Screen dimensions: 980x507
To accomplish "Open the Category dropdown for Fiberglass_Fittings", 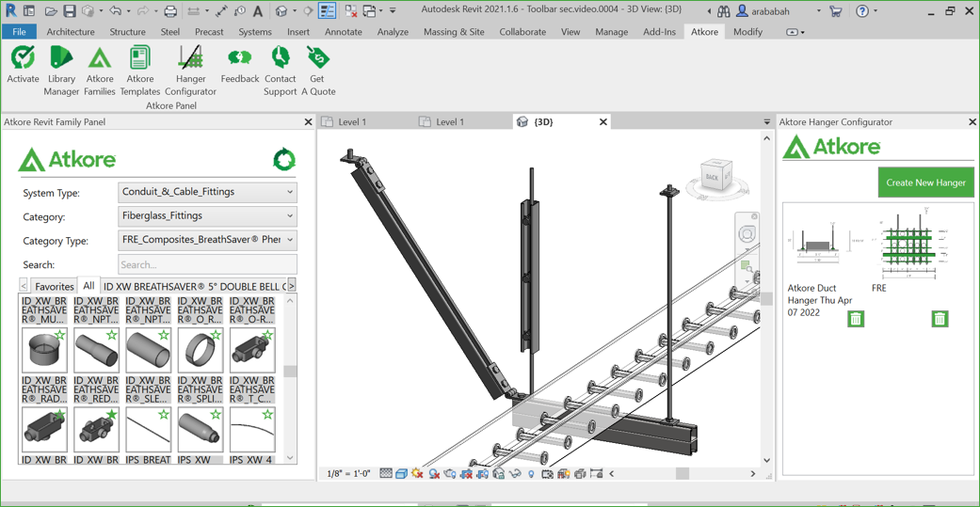I will [207, 216].
